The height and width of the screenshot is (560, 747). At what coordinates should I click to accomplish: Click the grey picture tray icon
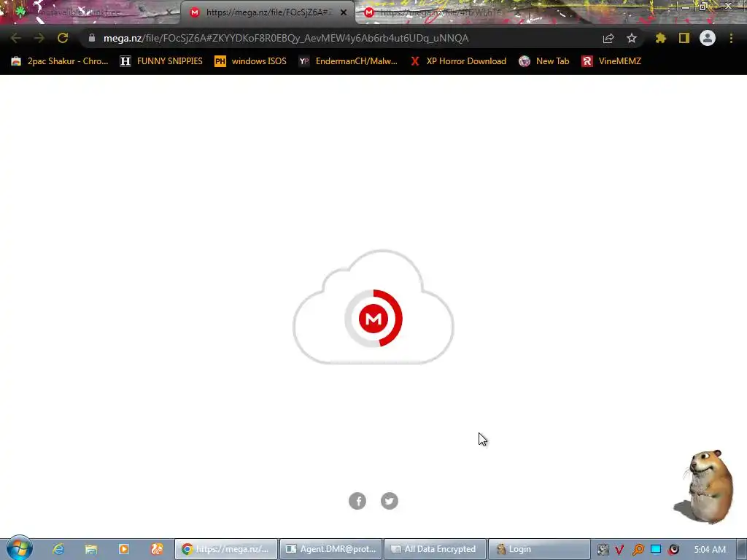[x=603, y=550]
